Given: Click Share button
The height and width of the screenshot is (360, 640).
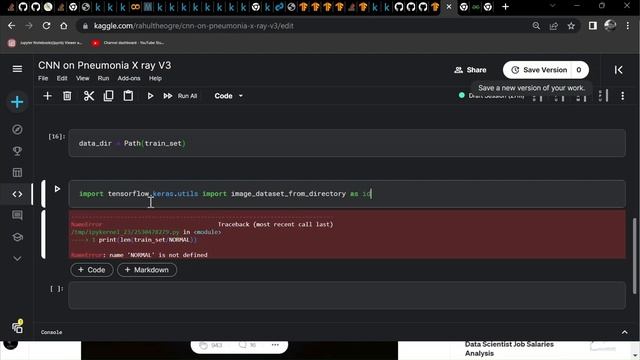Looking at the screenshot, I should (x=470, y=70).
